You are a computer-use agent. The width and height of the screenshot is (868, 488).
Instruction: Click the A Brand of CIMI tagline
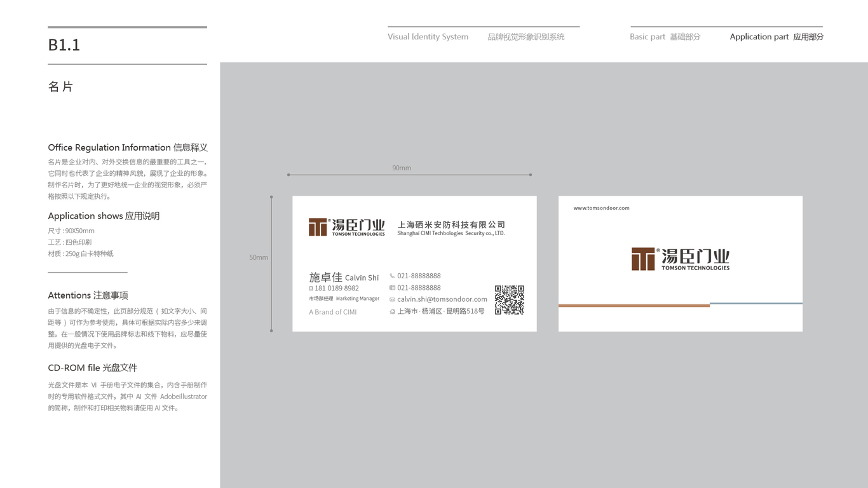[x=333, y=312]
